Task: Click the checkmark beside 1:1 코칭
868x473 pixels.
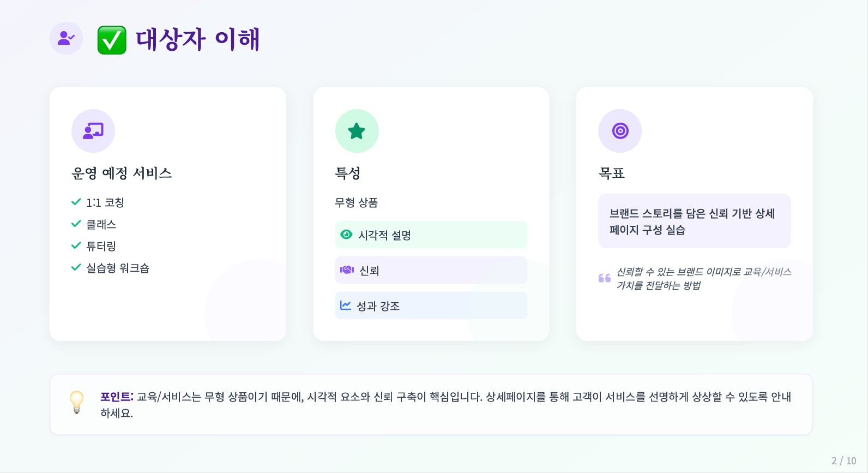Action: tap(76, 202)
